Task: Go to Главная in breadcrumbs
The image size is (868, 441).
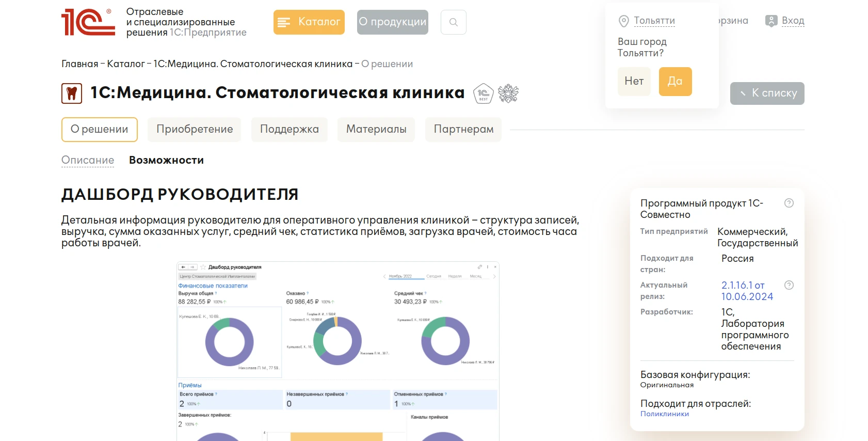Action: coord(80,64)
